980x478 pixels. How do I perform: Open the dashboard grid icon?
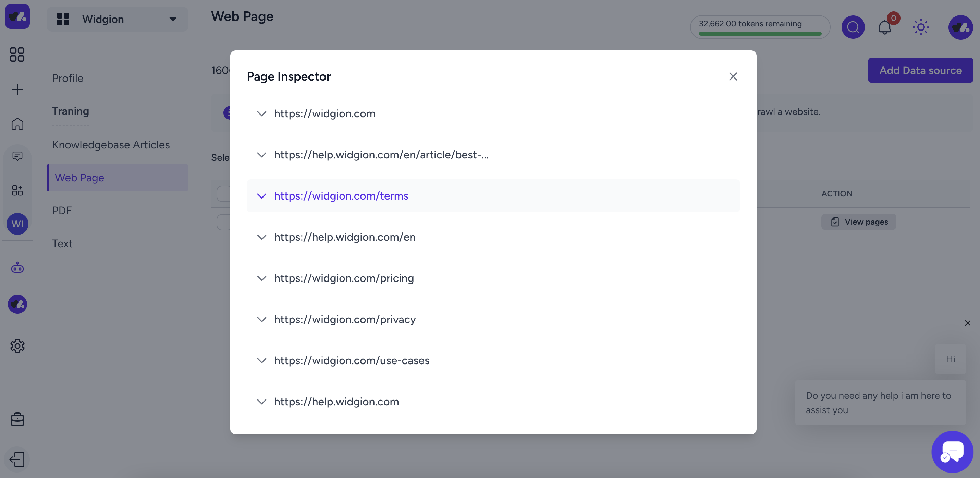tap(17, 55)
